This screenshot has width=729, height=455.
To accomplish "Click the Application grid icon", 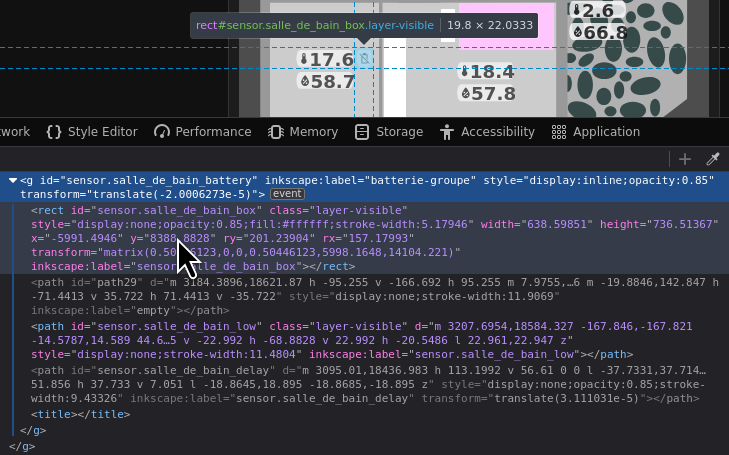I will (x=559, y=132).
